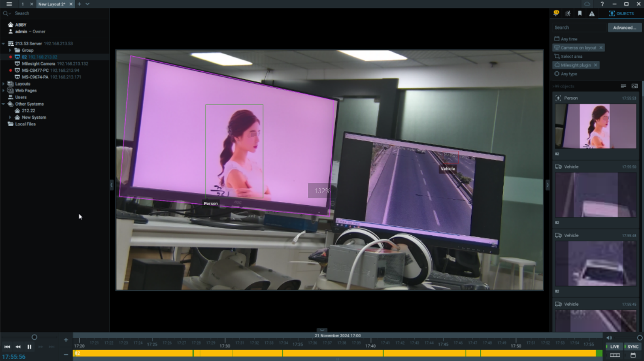
Task: Collapse the 213.53 Server node
Action: coord(4,44)
